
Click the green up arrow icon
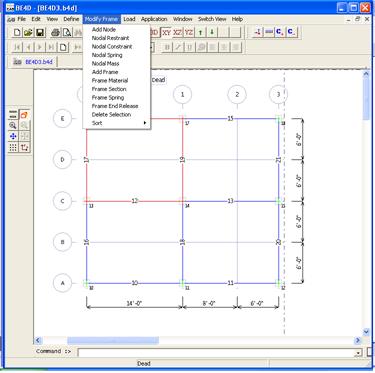pyautogui.click(x=201, y=32)
